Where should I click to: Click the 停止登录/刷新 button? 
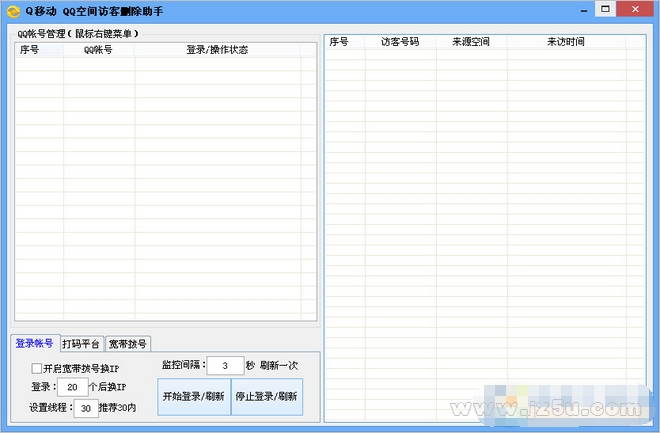(266, 396)
